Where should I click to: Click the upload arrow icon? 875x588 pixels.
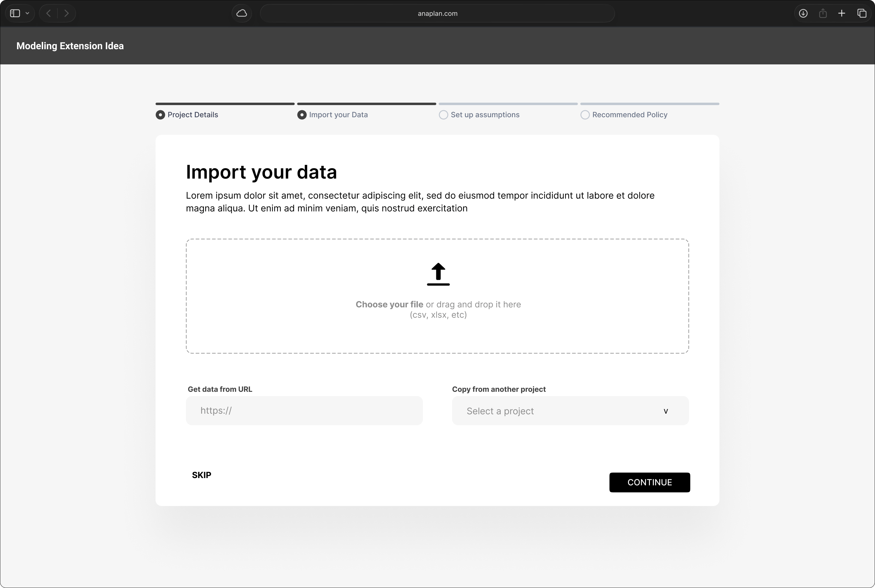tap(438, 274)
